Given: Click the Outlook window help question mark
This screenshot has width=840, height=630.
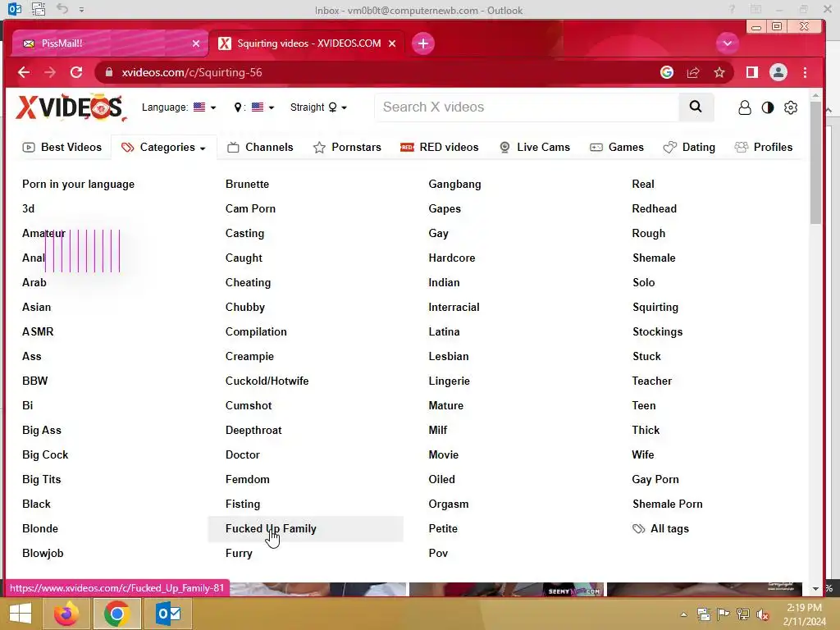Looking at the screenshot, I should 731,9.
